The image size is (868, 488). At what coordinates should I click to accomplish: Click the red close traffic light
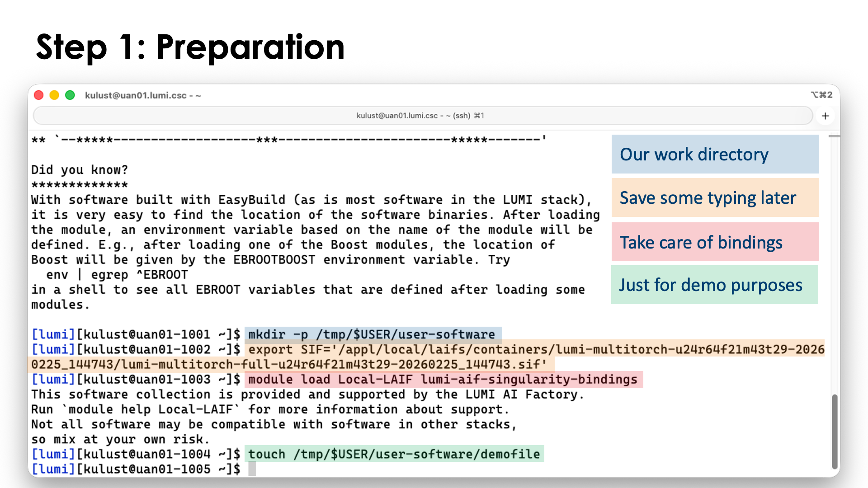coord(39,95)
